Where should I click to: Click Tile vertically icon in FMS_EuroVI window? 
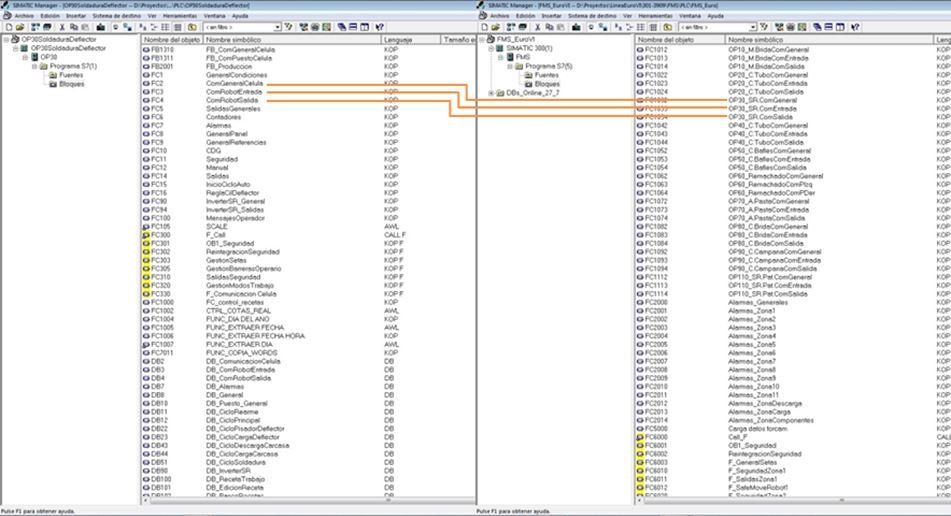[x=841, y=27]
